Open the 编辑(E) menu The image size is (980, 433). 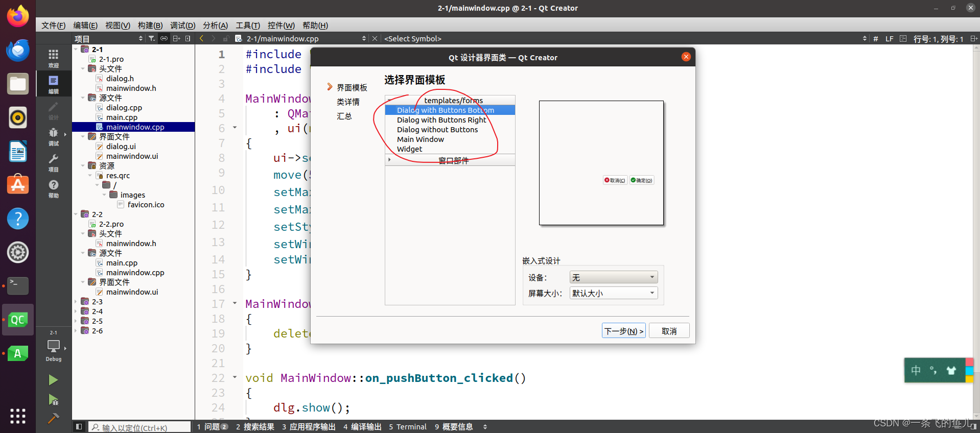(x=85, y=26)
